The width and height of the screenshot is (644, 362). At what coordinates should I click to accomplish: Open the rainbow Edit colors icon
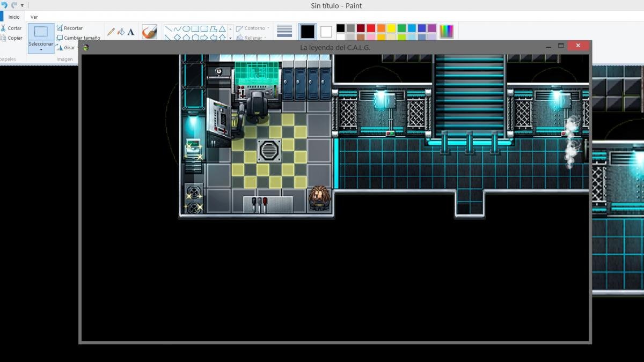tap(447, 32)
